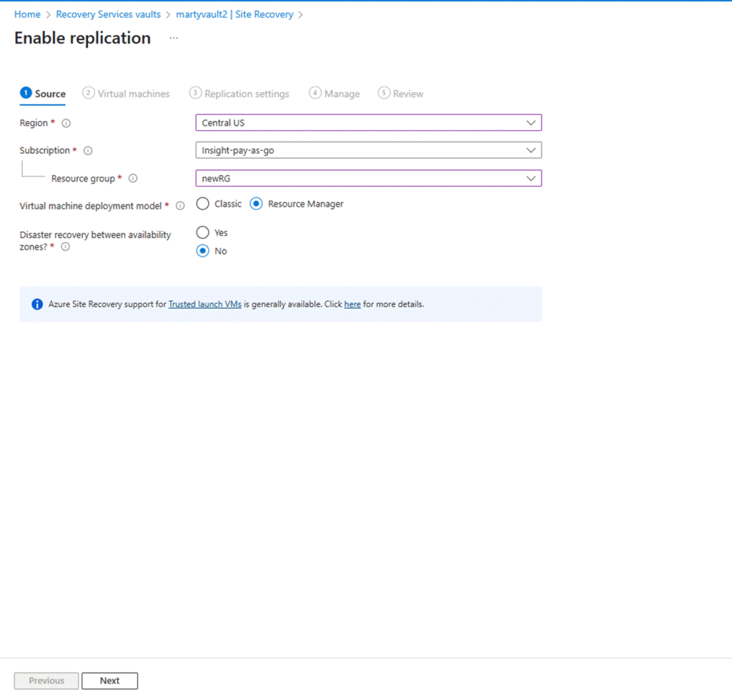732x700 pixels.
Task: Click the blue information icon in banner
Action: (x=37, y=305)
